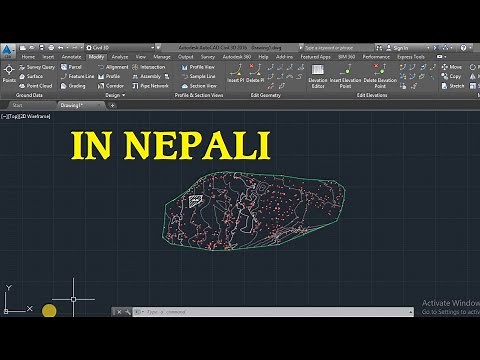Expand the Help dropdown arrow
The width and height of the screenshot is (480, 360).
470,48
